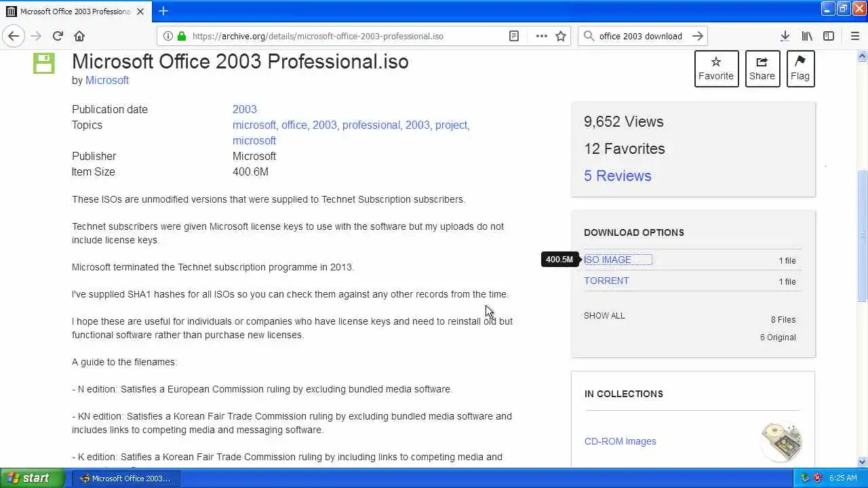868x488 pixels.
Task: Open the Firefox home page
Action: click(x=79, y=36)
